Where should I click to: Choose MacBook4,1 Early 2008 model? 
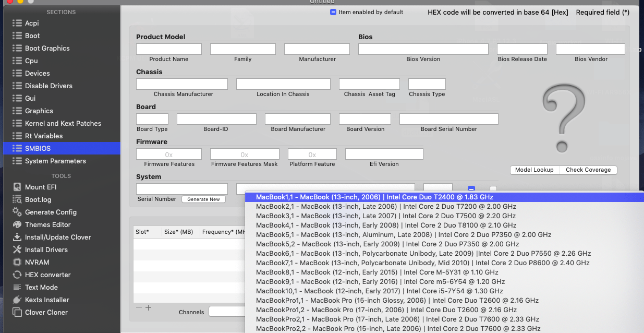click(x=444, y=225)
